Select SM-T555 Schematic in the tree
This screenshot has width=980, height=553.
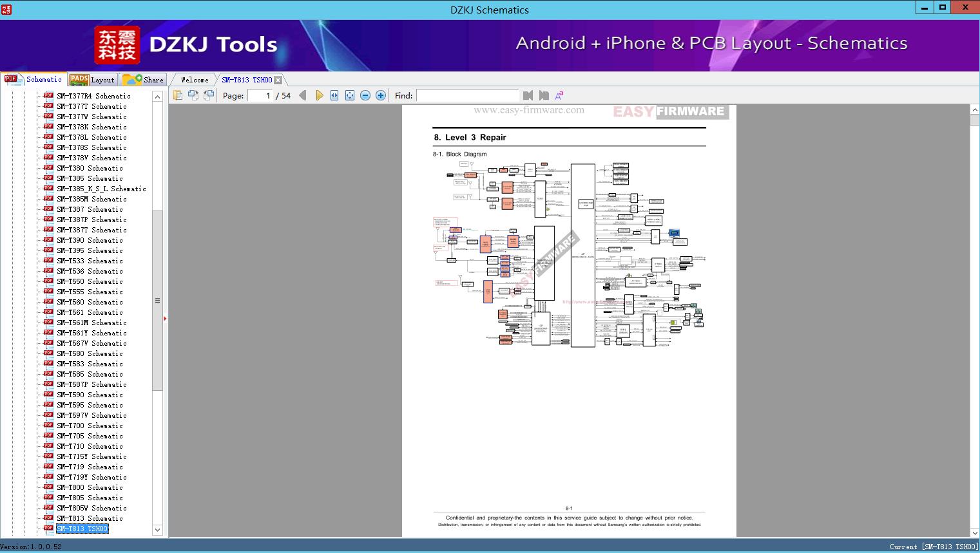(90, 292)
